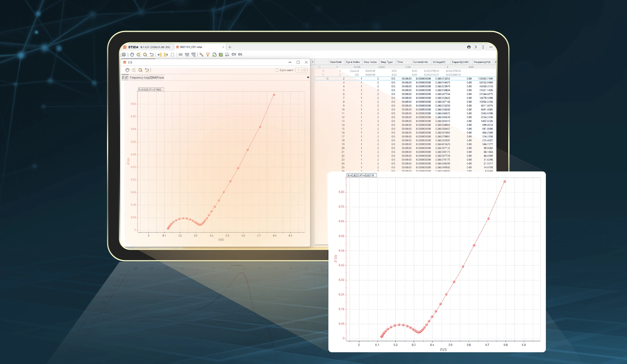
Task: Open the user account icon
Action: (469, 47)
